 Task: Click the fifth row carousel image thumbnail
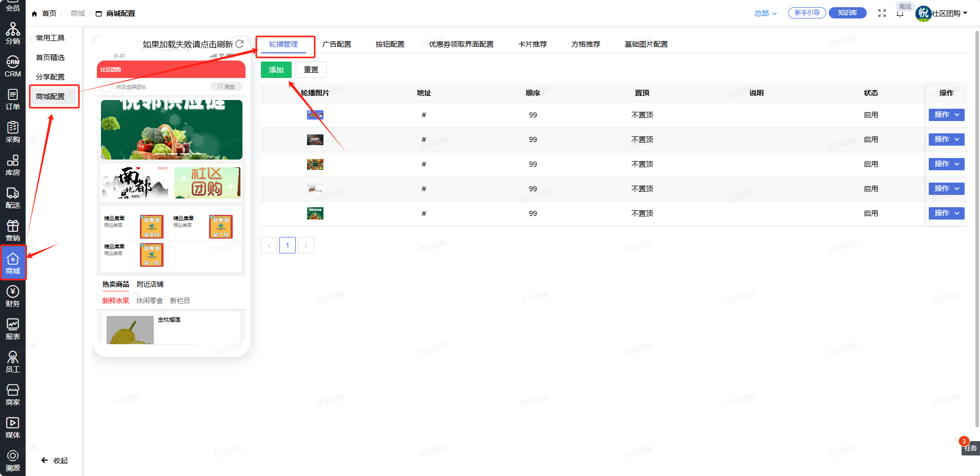(x=315, y=213)
